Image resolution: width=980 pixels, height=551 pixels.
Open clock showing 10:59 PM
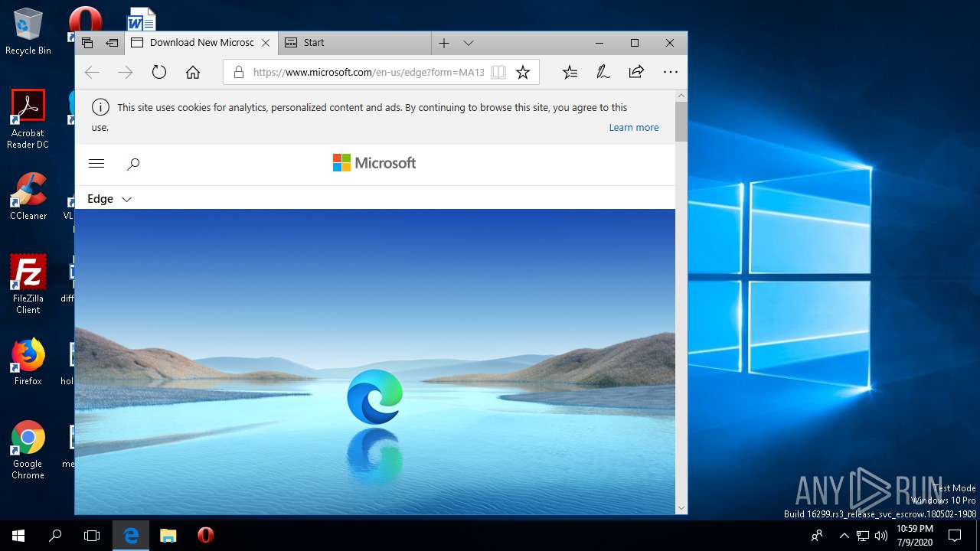pyautogui.click(x=915, y=536)
